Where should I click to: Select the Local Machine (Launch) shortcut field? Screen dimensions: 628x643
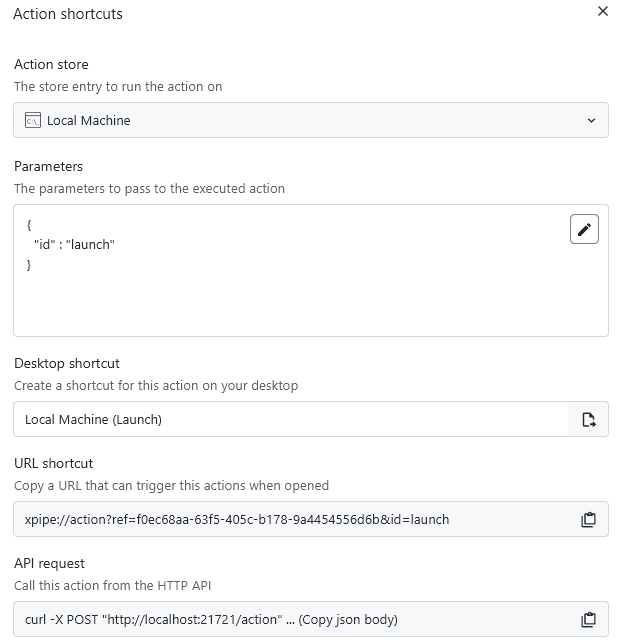coord(290,420)
